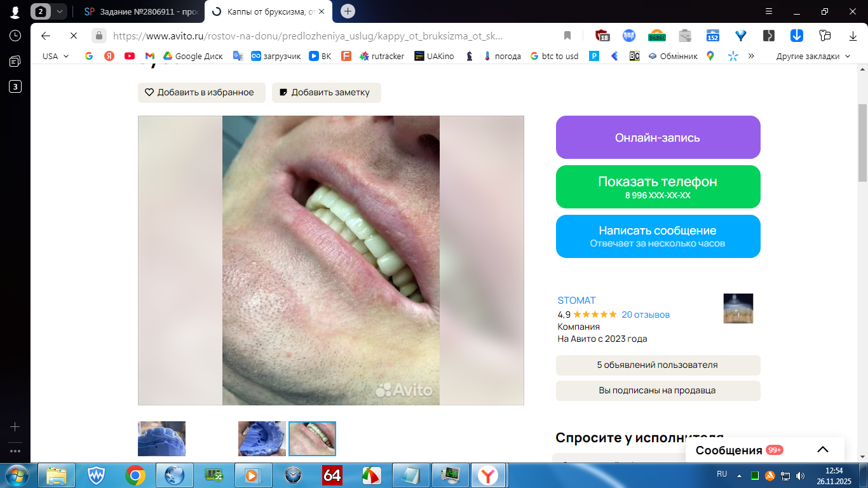Viewport: 868px width, 488px height.
Task: Toggle Вы подписаны на продавца subscription
Action: coord(658,391)
